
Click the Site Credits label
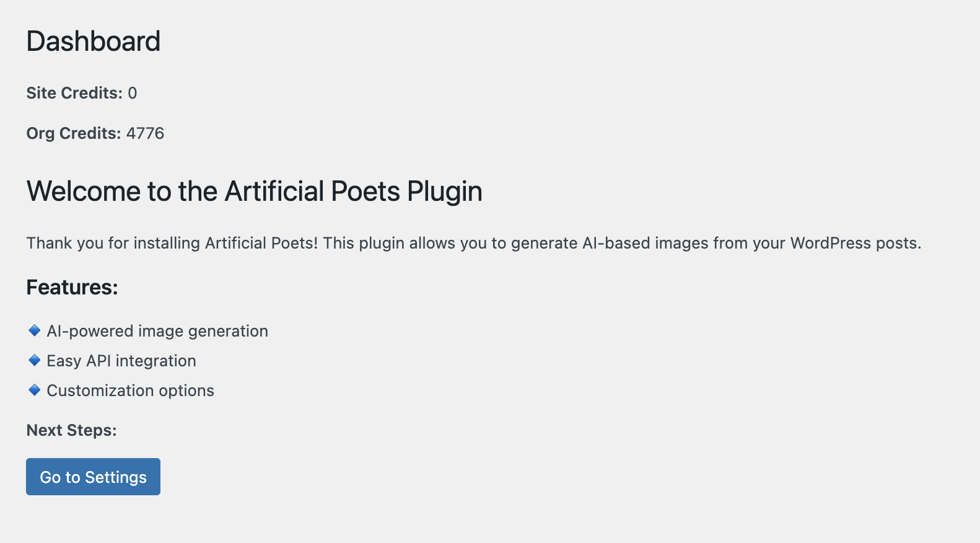point(74,93)
